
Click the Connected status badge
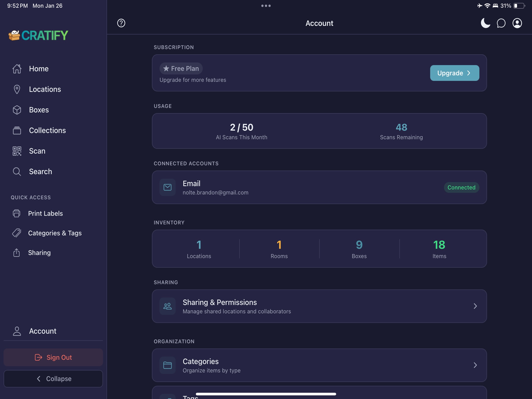pyautogui.click(x=461, y=187)
